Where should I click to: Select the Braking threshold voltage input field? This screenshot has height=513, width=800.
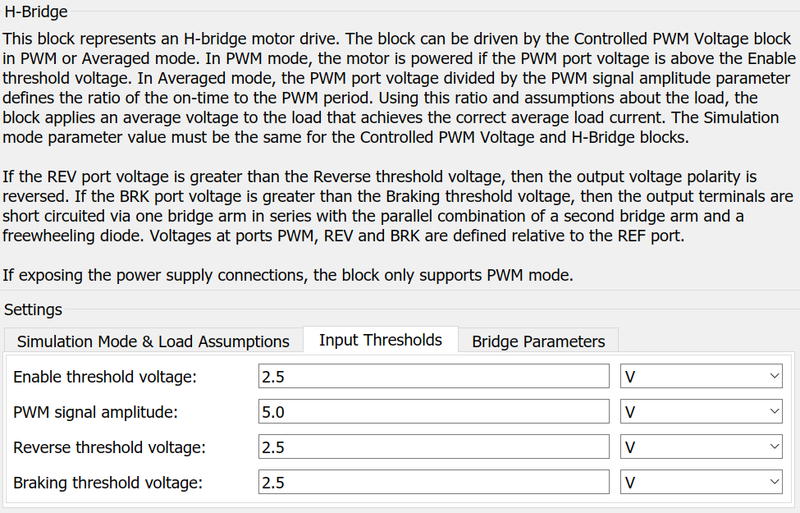(x=432, y=483)
